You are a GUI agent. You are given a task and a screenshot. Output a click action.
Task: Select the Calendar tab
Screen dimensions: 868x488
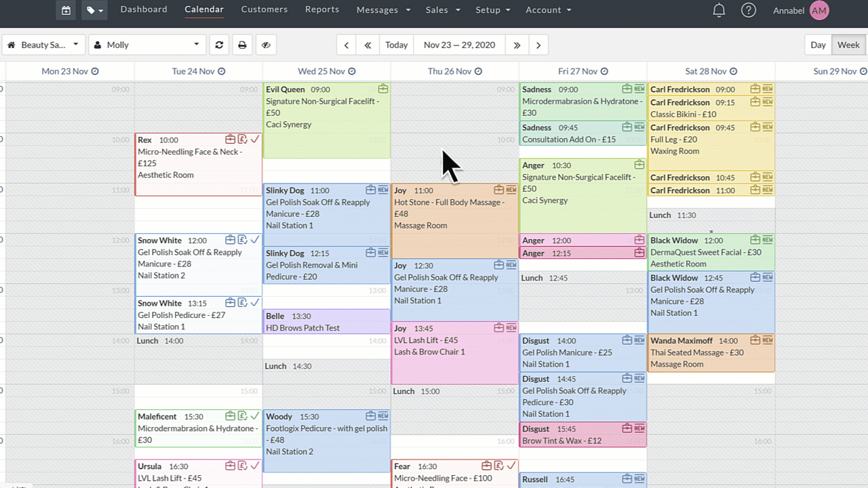(204, 9)
